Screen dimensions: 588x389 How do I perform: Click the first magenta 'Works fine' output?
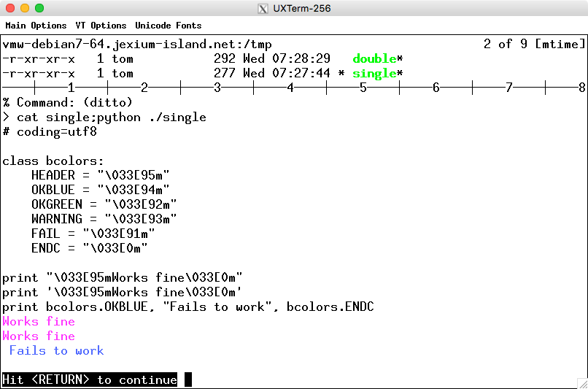39,322
